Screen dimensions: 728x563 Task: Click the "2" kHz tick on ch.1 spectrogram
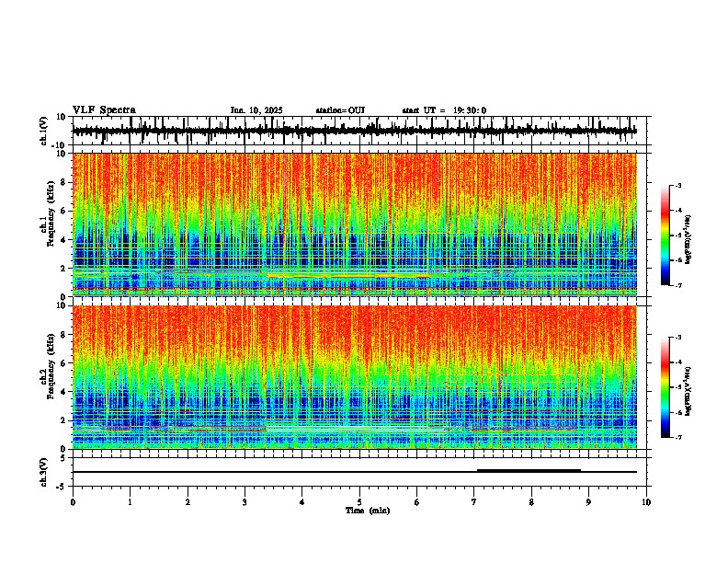tap(64, 269)
